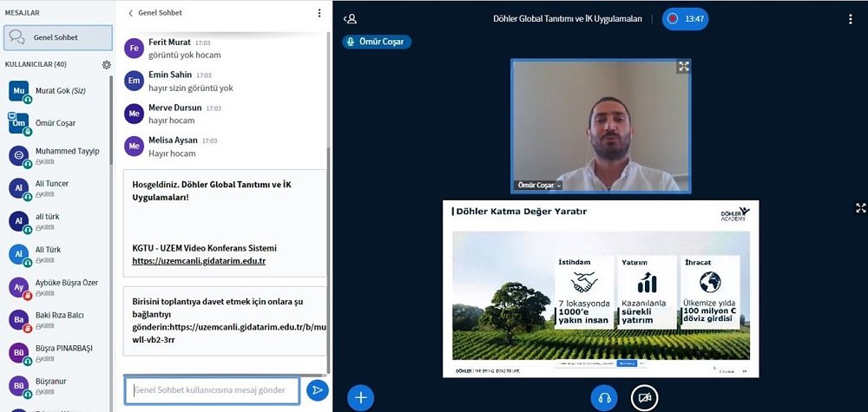Make the webcam video fullscreen

[x=683, y=66]
